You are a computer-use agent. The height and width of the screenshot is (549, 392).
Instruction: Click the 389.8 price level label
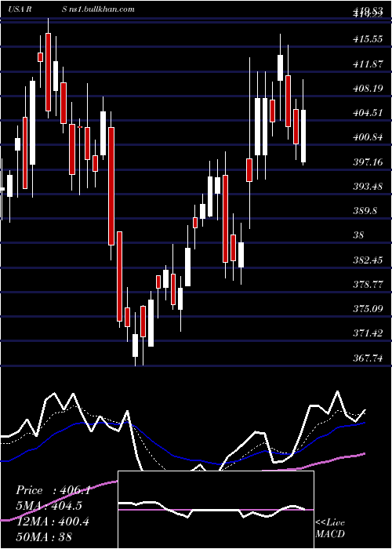365,211
